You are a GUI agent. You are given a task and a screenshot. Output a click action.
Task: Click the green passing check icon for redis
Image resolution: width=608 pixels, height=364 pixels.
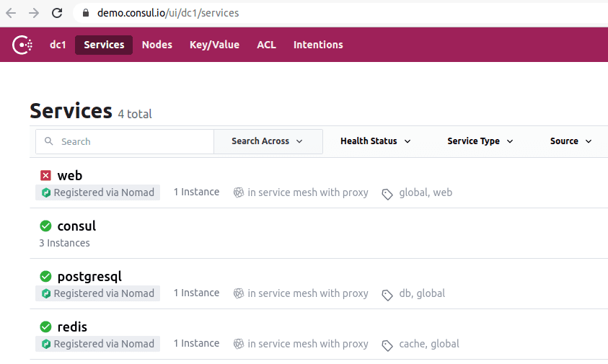pos(45,327)
